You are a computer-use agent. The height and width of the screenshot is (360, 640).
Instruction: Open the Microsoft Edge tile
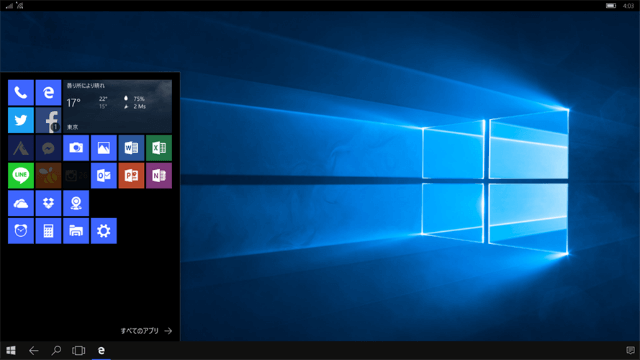pyautogui.click(x=48, y=92)
